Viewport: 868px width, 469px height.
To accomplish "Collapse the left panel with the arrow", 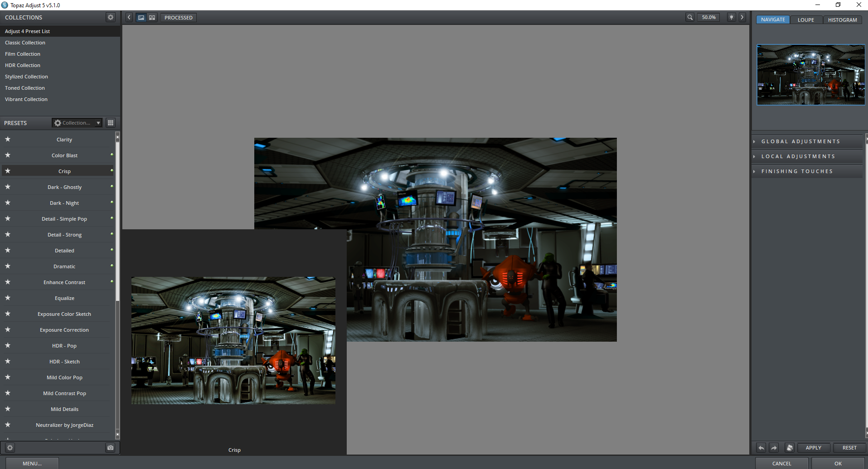I will pos(129,17).
